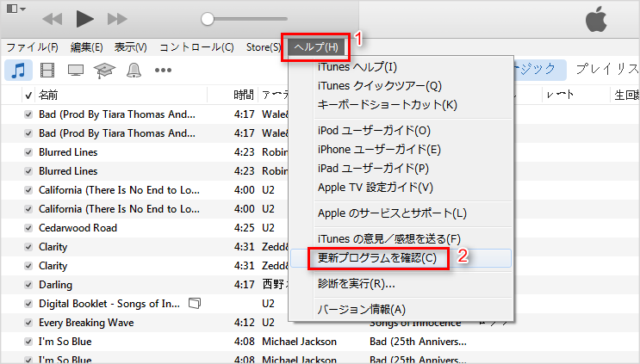Open the window menu dropdown top-left
Viewport: 640px width, 364px height.
[x=16, y=9]
